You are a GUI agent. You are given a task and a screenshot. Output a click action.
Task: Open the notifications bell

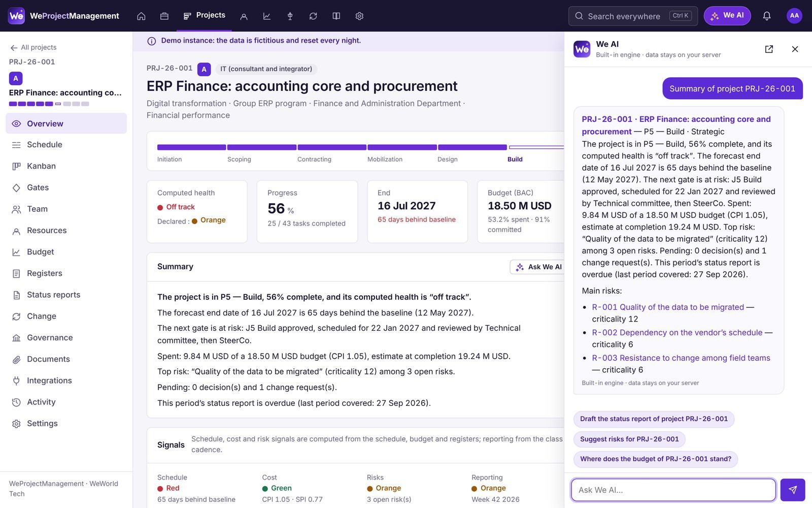point(767,16)
